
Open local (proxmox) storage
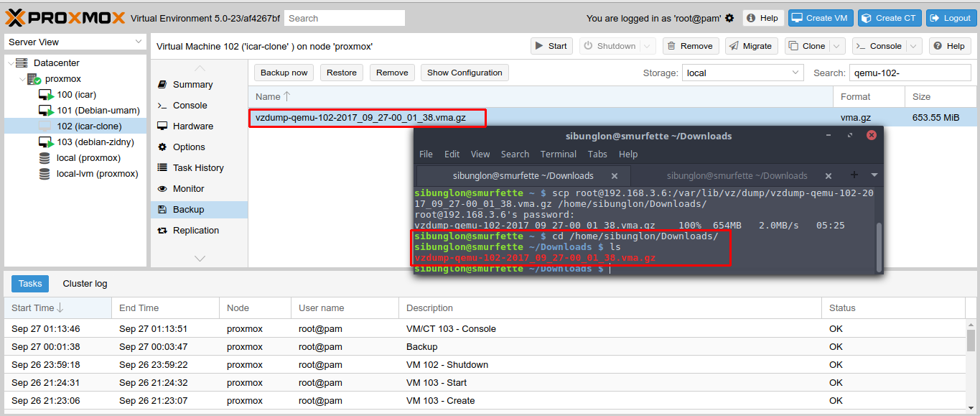pyautogui.click(x=88, y=158)
